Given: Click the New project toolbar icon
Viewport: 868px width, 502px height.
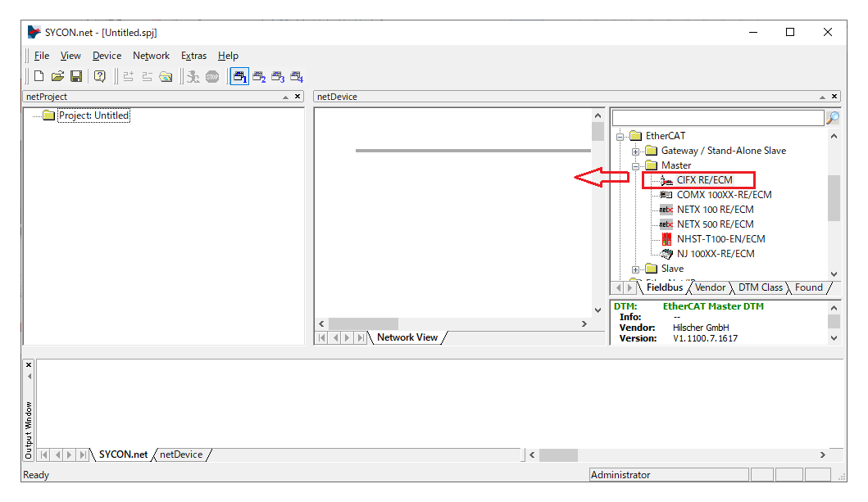Looking at the screenshot, I should (39, 76).
